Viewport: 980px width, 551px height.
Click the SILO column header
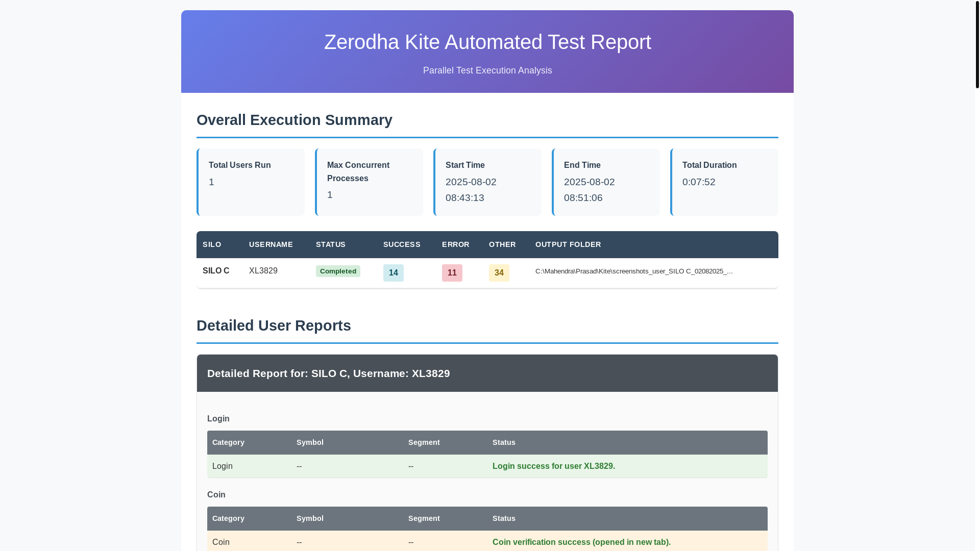(x=212, y=244)
